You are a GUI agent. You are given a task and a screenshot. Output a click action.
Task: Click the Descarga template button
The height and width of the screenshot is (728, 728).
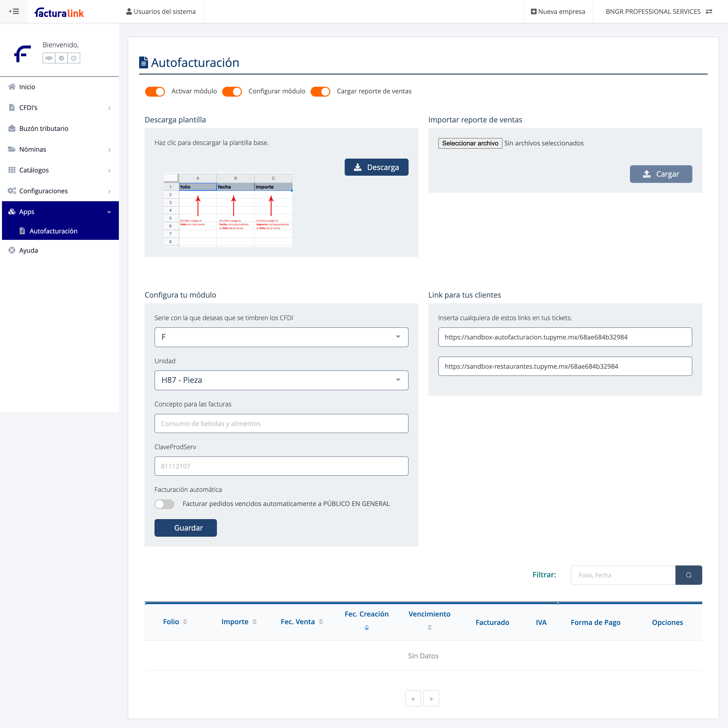click(x=376, y=167)
